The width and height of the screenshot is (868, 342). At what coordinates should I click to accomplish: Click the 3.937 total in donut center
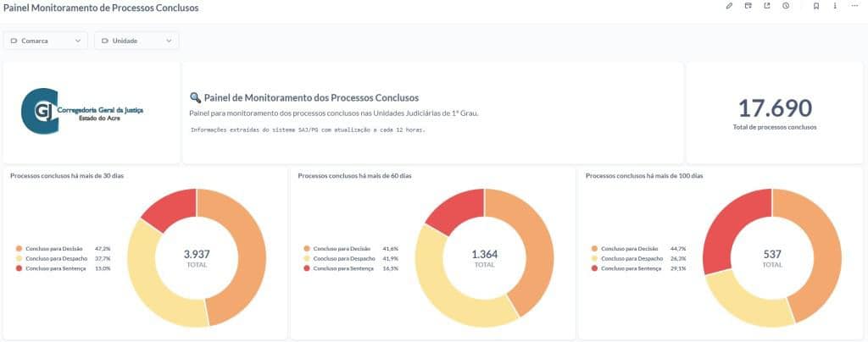(197, 253)
